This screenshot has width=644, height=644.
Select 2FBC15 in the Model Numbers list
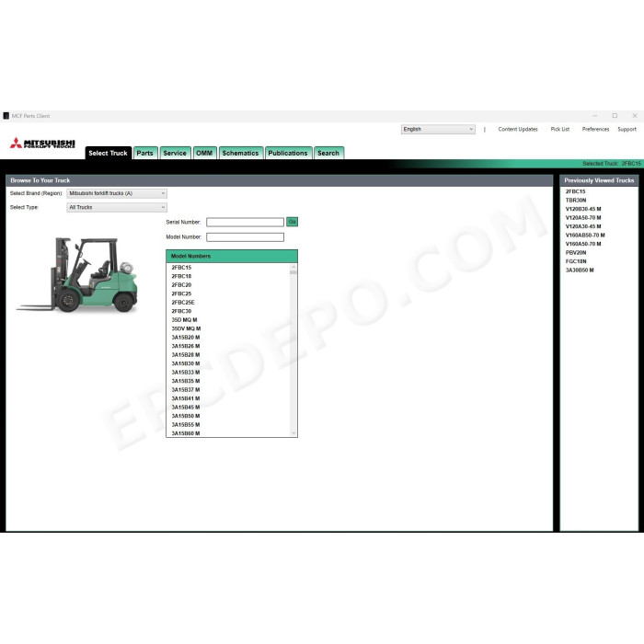181,268
